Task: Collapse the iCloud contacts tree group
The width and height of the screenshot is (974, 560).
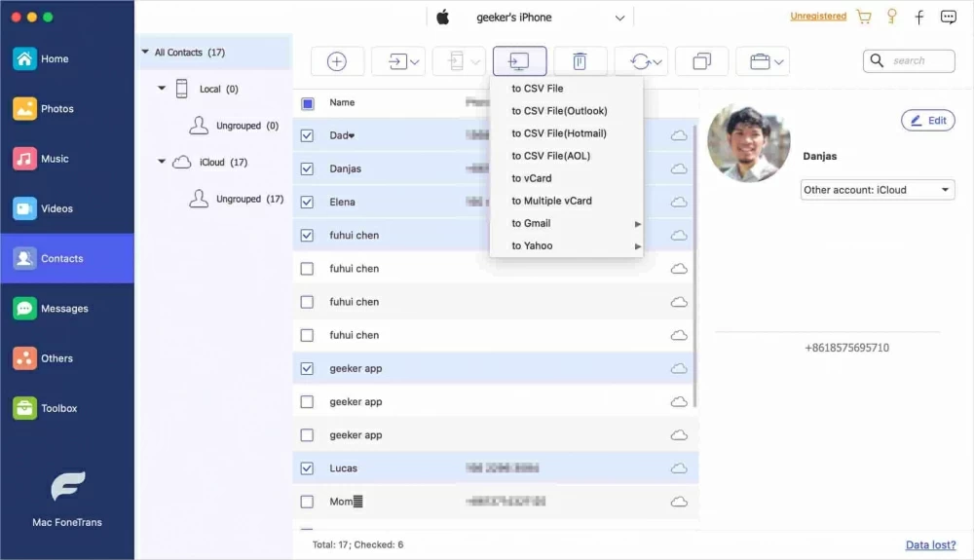Action: pyautogui.click(x=162, y=163)
